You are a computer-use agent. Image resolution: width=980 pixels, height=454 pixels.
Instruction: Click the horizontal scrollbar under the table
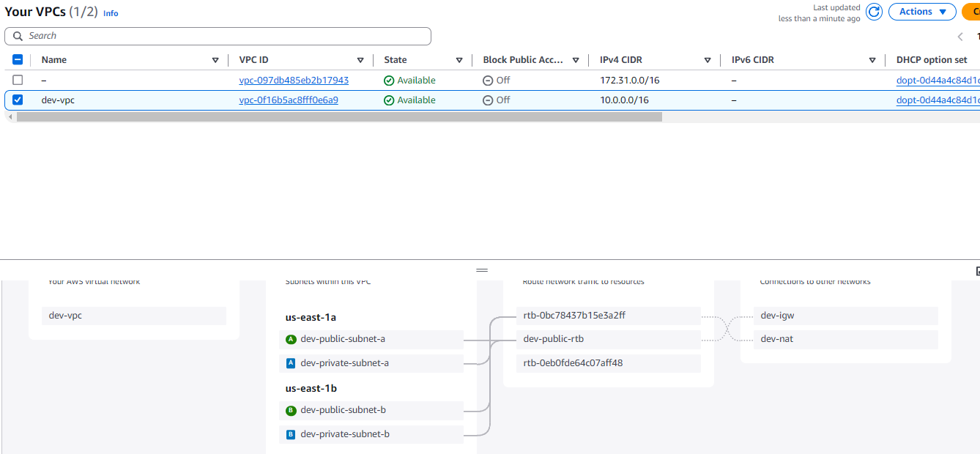coord(338,116)
